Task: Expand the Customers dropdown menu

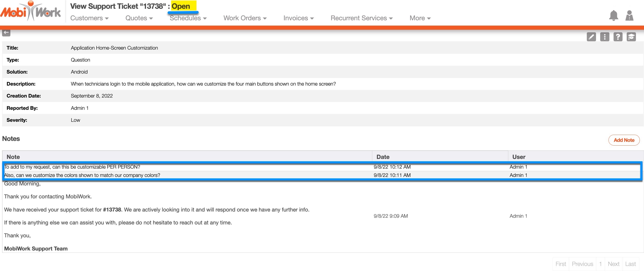Action: pyautogui.click(x=89, y=18)
